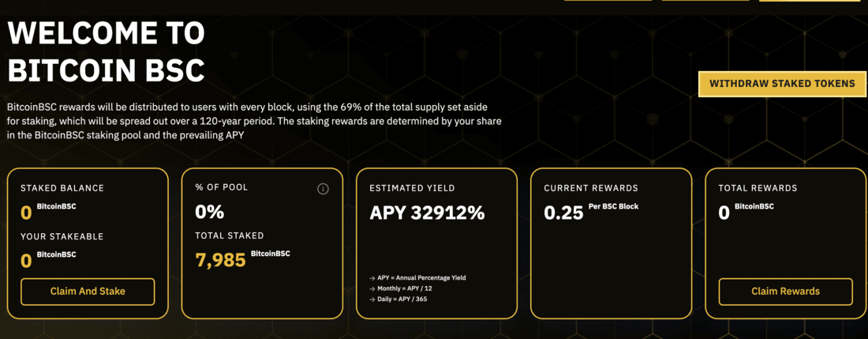Viewport: 868px width, 339px height.
Task: Click the Claim And Stake button
Action: pos(88,292)
